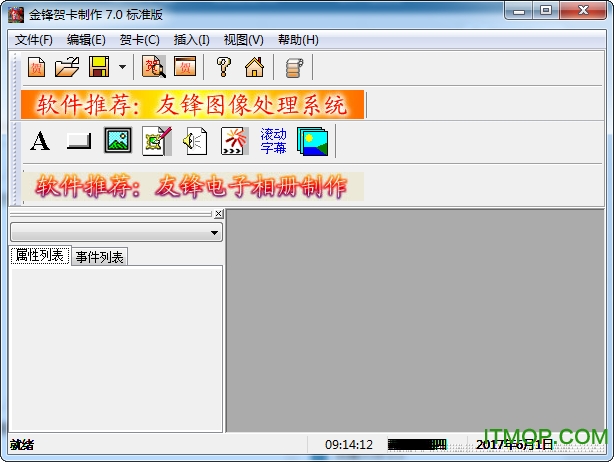This screenshot has height=462, width=614.
Task: Insert stacked image slideshow icon
Action: pos(312,141)
